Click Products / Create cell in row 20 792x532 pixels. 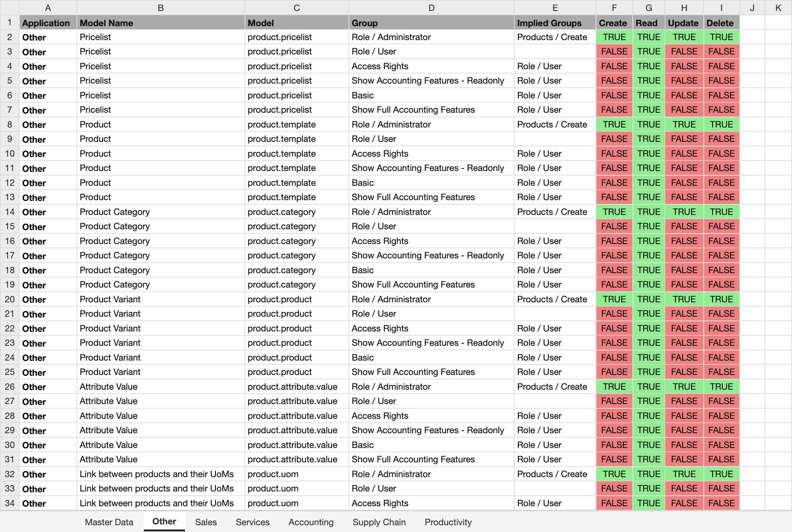tap(555, 299)
